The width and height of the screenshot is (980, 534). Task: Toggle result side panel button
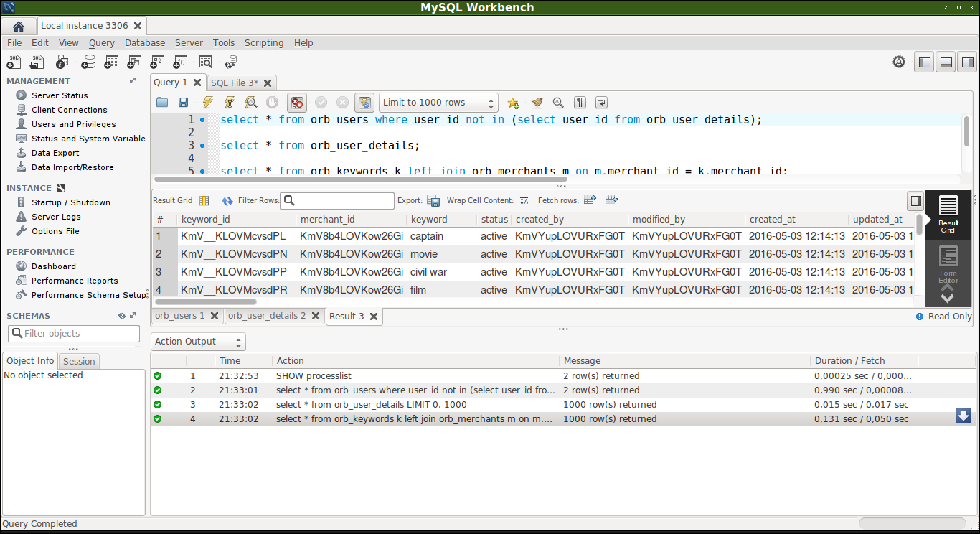coord(915,201)
